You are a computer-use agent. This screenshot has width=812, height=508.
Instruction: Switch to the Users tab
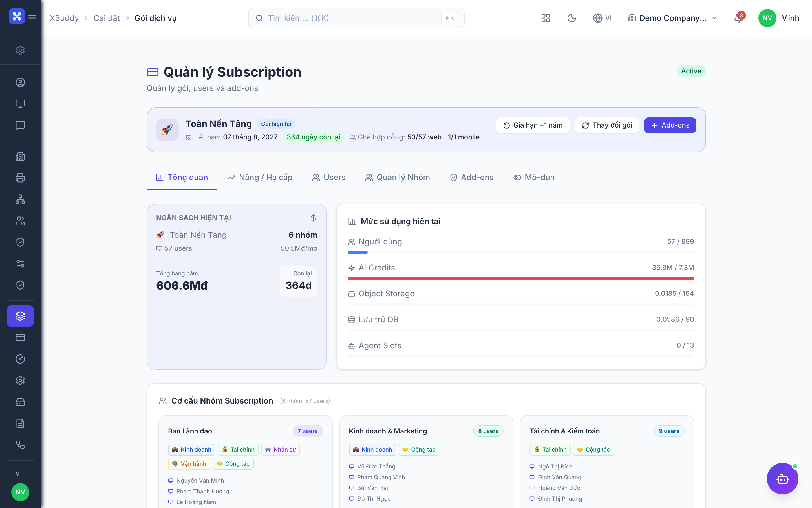click(328, 178)
